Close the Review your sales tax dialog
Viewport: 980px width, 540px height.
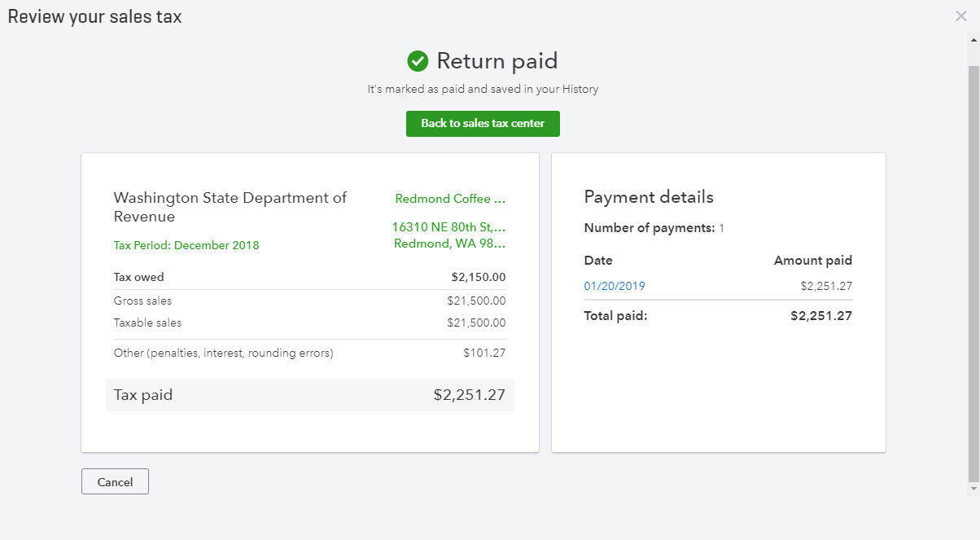click(960, 16)
